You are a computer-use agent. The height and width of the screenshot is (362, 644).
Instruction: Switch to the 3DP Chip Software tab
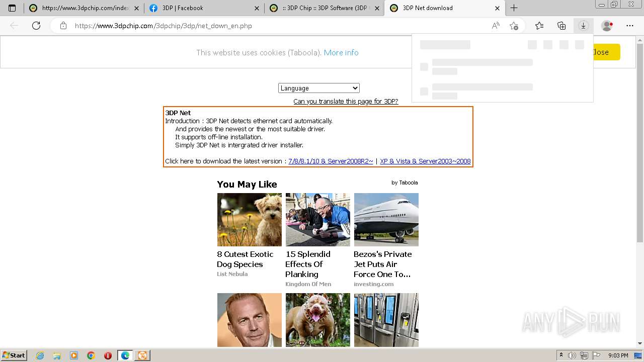click(x=325, y=8)
